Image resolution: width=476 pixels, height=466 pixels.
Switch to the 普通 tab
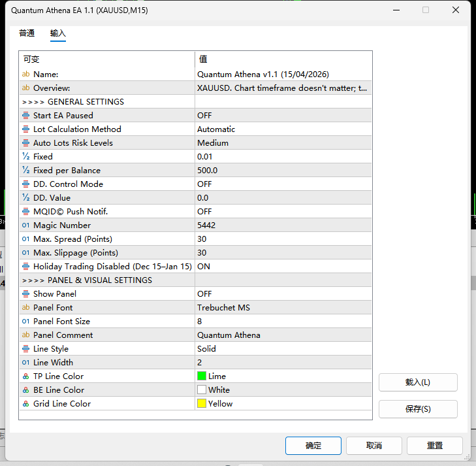click(x=27, y=33)
